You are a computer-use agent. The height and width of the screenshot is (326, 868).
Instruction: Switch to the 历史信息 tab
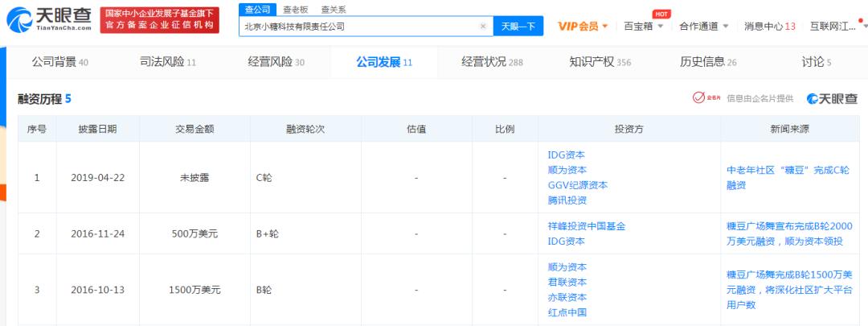tap(708, 62)
